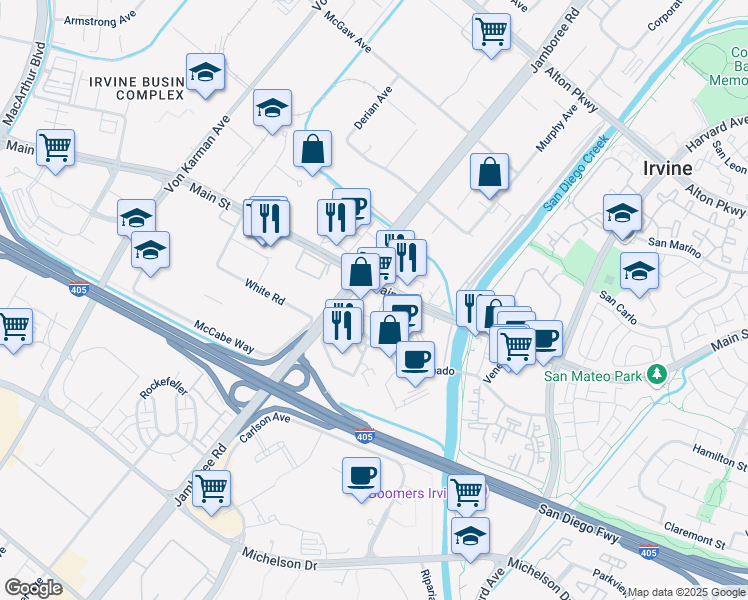Viewport: 748px width, 600px height.
Task: Click the shopping cart marker beside Alton Pkwy at top
Action: coord(491,32)
